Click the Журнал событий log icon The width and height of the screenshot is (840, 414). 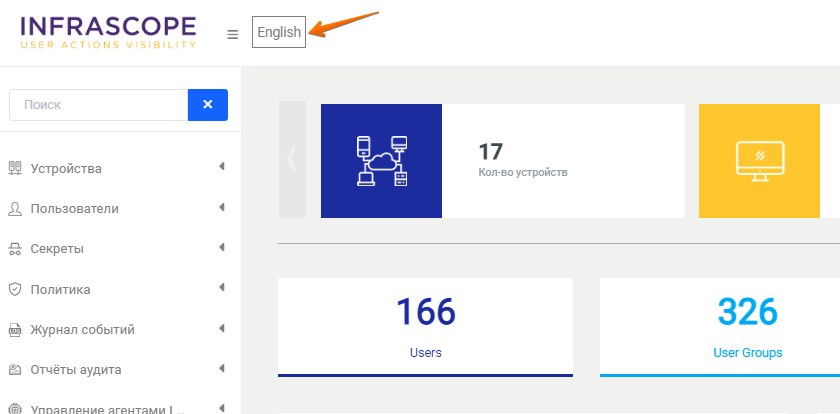[x=15, y=330]
